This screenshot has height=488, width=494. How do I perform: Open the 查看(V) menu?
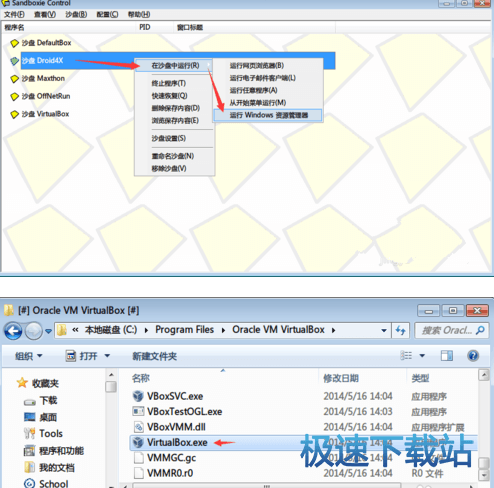click(x=45, y=15)
